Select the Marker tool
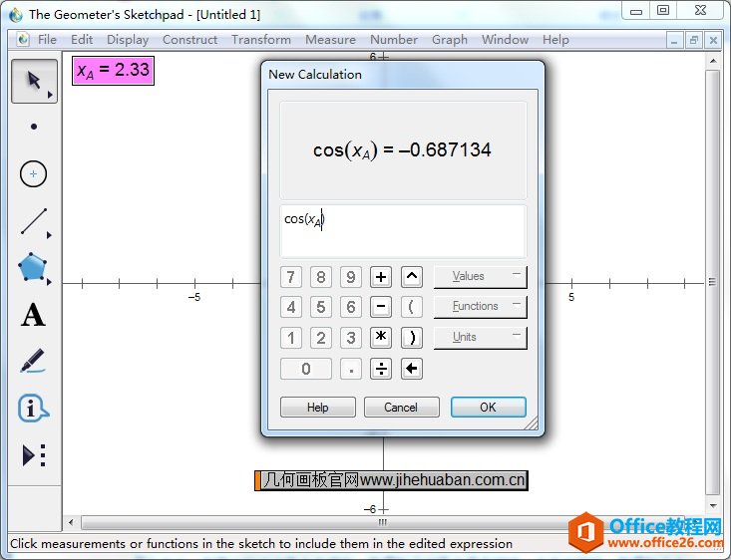This screenshot has width=731, height=560. pyautogui.click(x=33, y=361)
